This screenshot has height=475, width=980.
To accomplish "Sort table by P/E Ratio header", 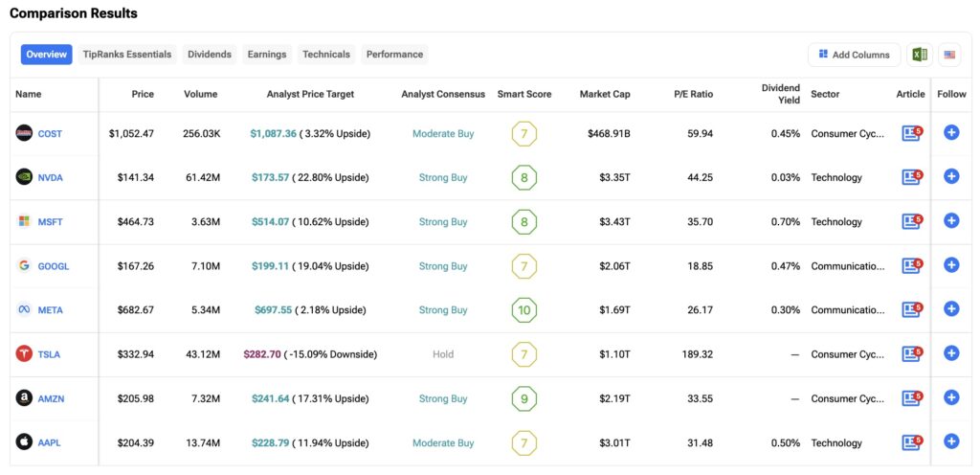I will [692, 94].
